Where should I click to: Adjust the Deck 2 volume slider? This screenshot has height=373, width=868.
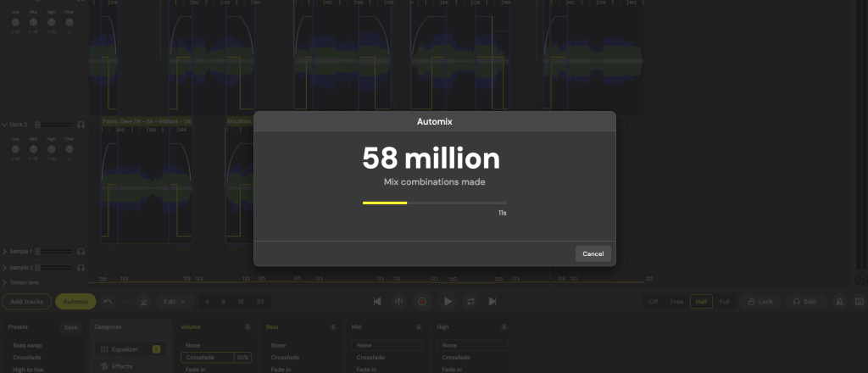(51, 125)
